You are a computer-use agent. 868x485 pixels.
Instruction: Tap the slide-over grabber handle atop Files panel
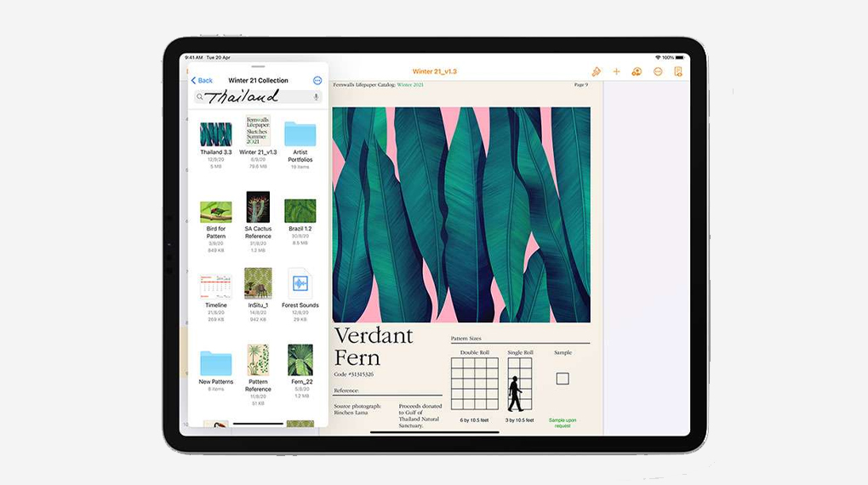click(258, 66)
